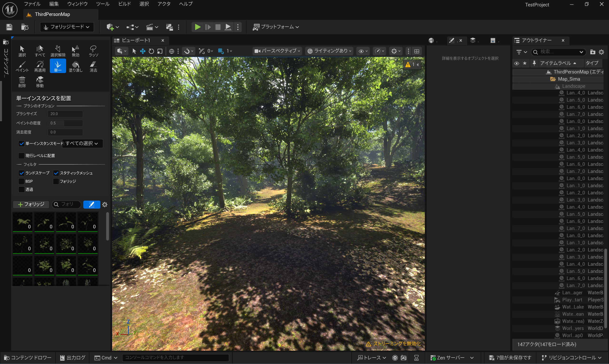This screenshot has width=609, height=364.
Task: Open the Foliage Mode dropdown
Action: coord(67,27)
